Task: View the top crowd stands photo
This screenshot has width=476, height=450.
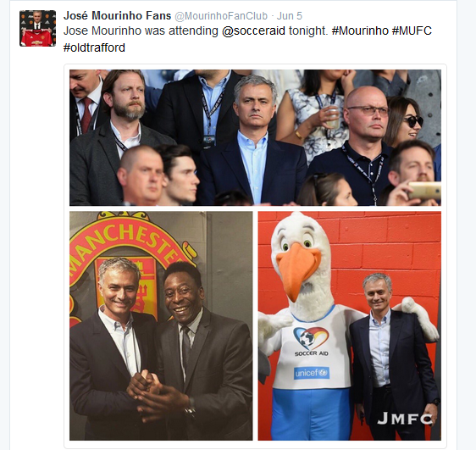Action: [255, 137]
